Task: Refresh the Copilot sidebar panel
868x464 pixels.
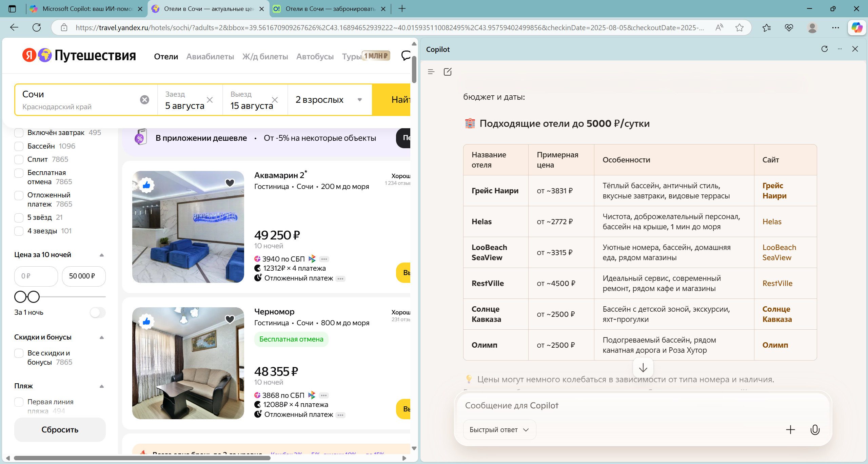Action: [x=825, y=49]
